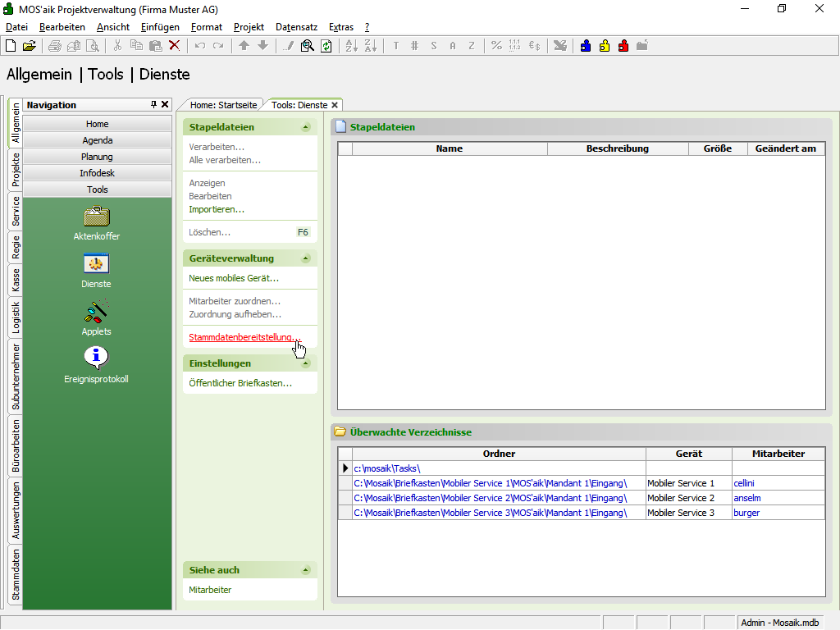The width and height of the screenshot is (840, 630).
Task: Select the Dienste icon in navigation
Action: (x=97, y=263)
